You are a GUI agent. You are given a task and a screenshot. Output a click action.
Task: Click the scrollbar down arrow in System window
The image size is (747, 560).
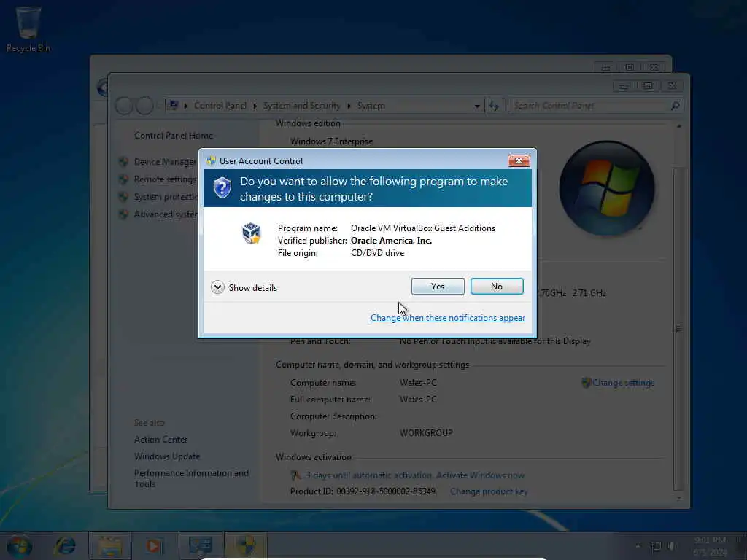[x=679, y=498]
